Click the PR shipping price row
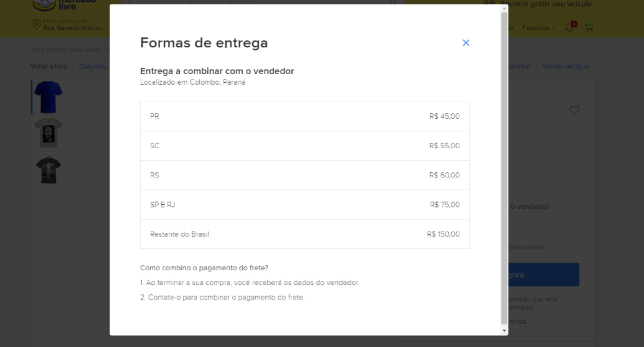The width and height of the screenshot is (644, 347). click(x=305, y=116)
